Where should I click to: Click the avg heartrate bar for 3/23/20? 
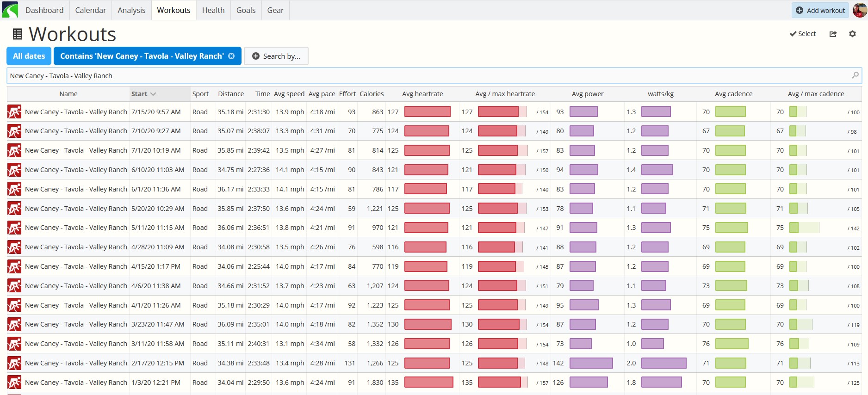click(x=428, y=324)
